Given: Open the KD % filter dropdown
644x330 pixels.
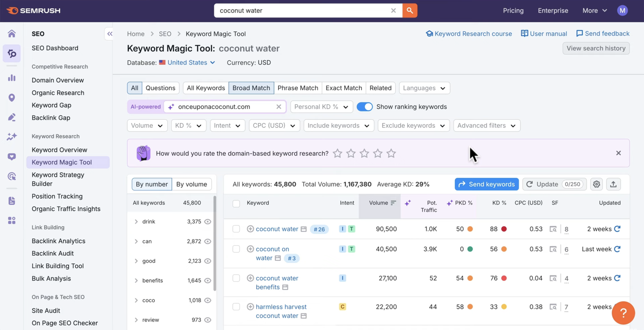Looking at the screenshot, I should point(189,125).
